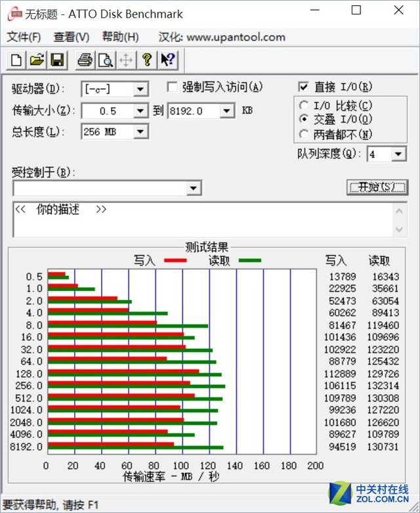Uncheck the 直接 I/O checkbox

point(303,87)
